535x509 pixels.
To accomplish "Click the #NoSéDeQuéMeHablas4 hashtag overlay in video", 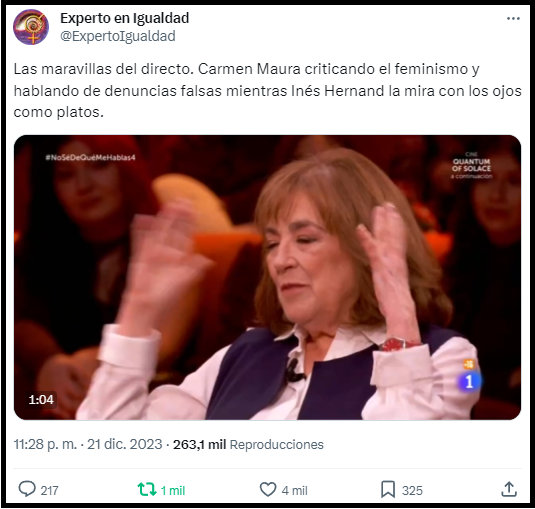I will 90,157.
